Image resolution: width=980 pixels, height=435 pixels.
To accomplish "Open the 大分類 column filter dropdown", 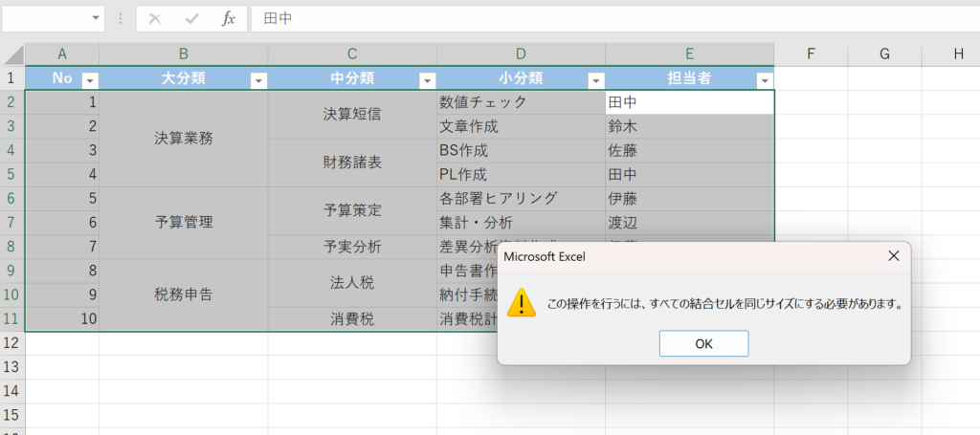I will pos(258,80).
